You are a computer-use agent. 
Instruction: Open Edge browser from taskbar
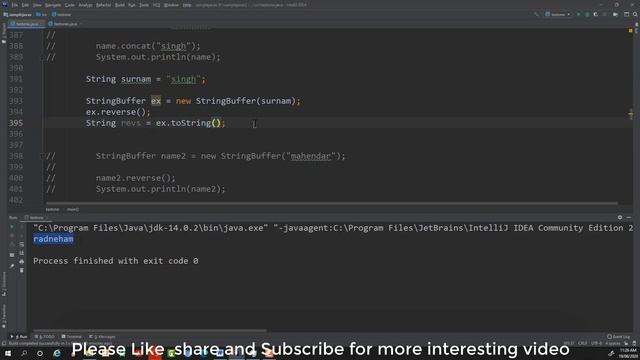point(57,353)
